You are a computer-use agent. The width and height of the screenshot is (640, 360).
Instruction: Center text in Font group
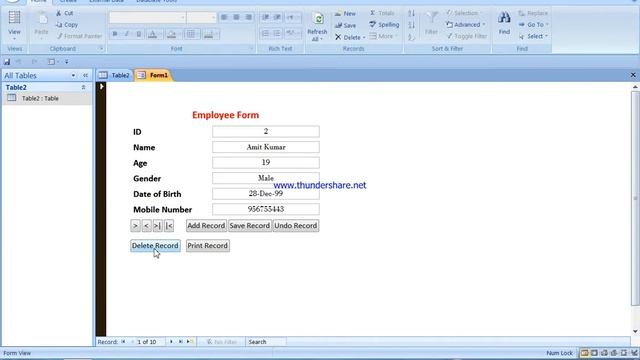pyautogui.click(x=236, y=17)
